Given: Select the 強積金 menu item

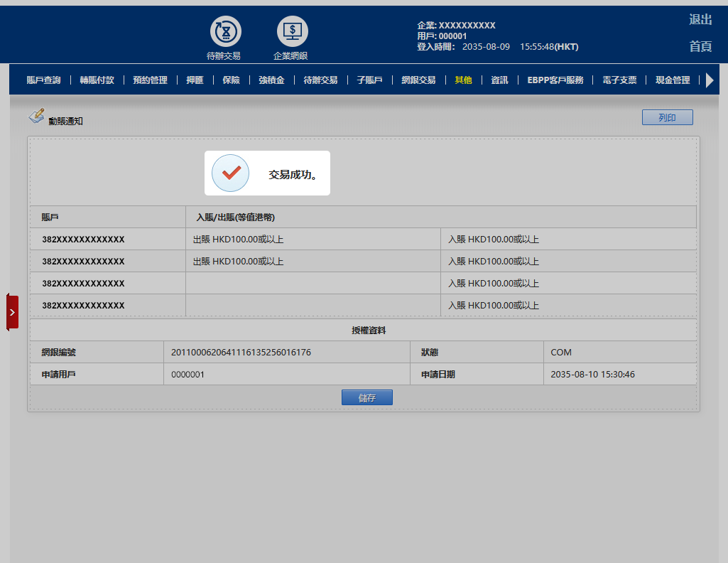Looking at the screenshot, I should (271, 80).
